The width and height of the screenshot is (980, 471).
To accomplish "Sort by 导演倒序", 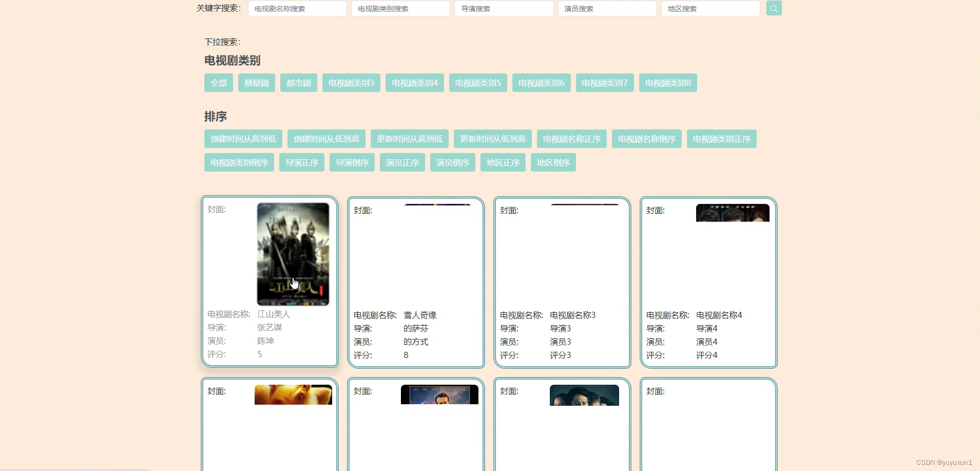I will (352, 162).
